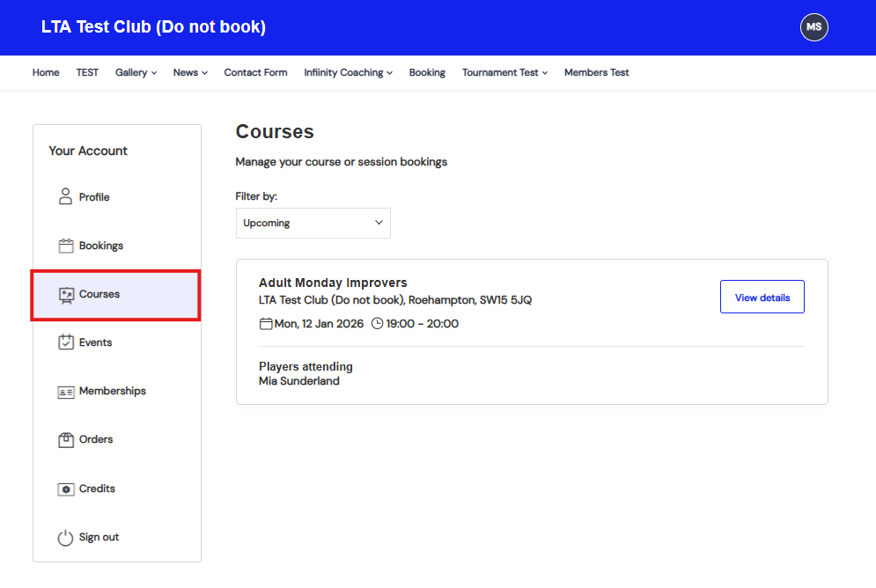Viewport: 876px width, 588px height.
Task: Click the Events calendar-check icon
Action: [x=65, y=342]
